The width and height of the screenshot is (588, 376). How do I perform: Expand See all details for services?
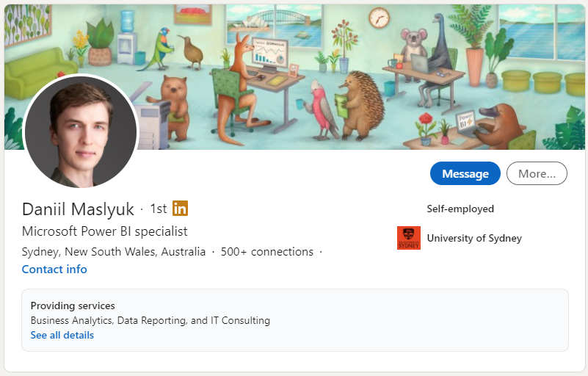tap(62, 335)
